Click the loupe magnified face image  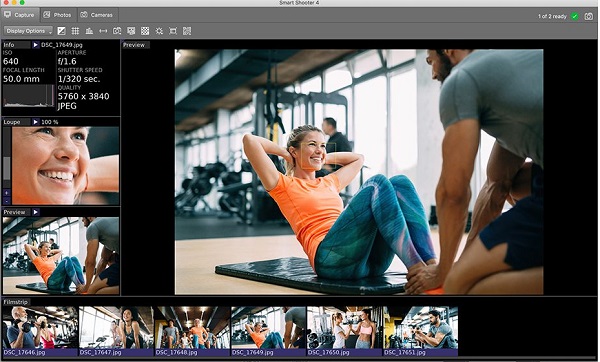65,166
